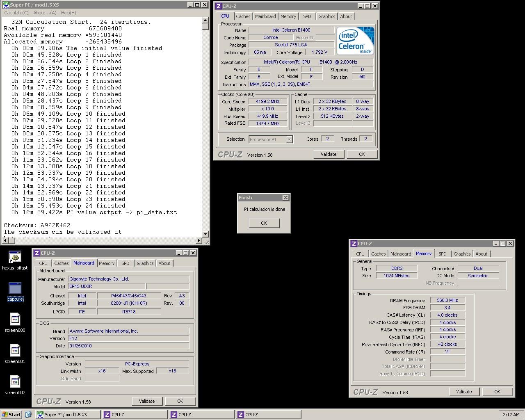Click the Super PI vertical scrollbar up arrow
The height and width of the screenshot is (420, 525).
click(205, 20)
